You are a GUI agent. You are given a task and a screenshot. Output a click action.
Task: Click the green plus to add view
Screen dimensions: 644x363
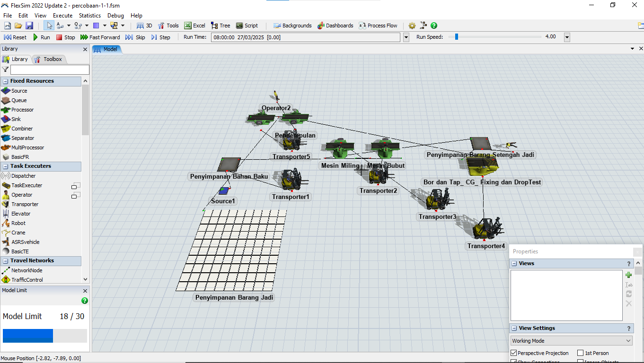(628, 275)
